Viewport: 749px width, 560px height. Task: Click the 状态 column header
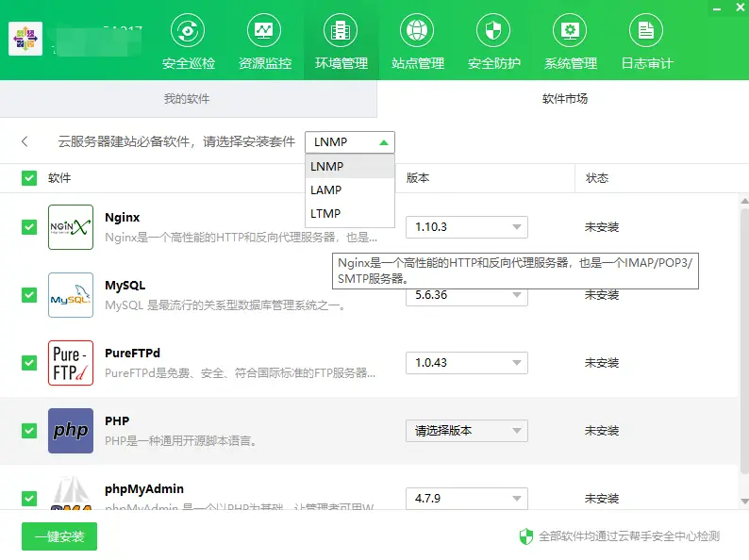(597, 178)
